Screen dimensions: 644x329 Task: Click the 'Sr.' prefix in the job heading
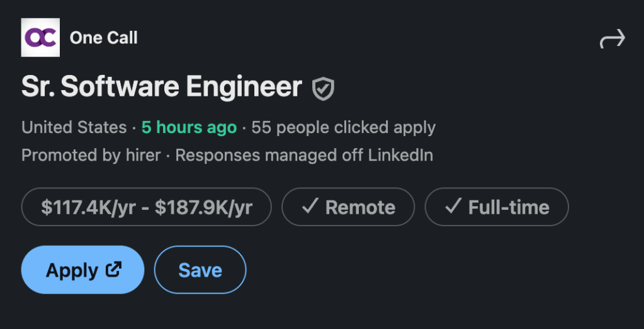(x=38, y=87)
